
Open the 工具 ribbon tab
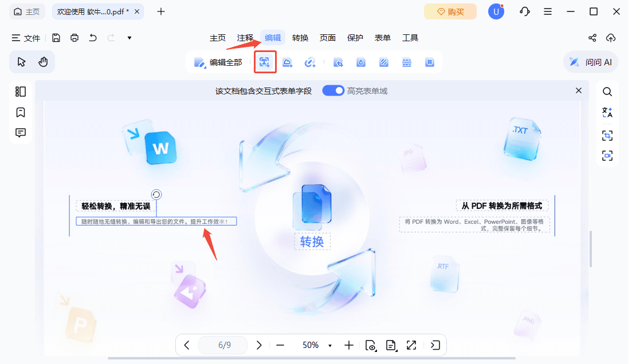tap(410, 38)
